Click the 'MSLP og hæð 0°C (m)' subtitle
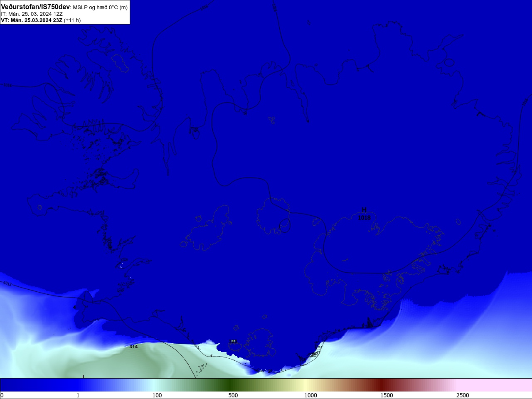 click(100, 7)
